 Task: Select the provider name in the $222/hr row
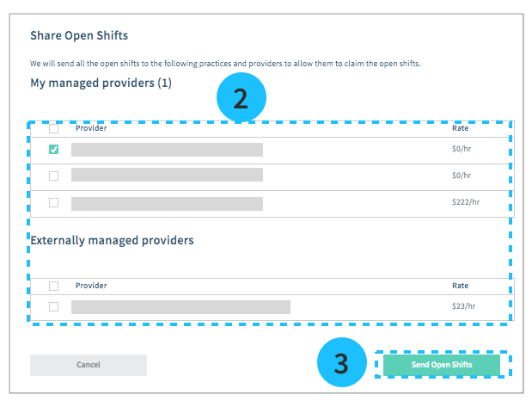tap(167, 204)
